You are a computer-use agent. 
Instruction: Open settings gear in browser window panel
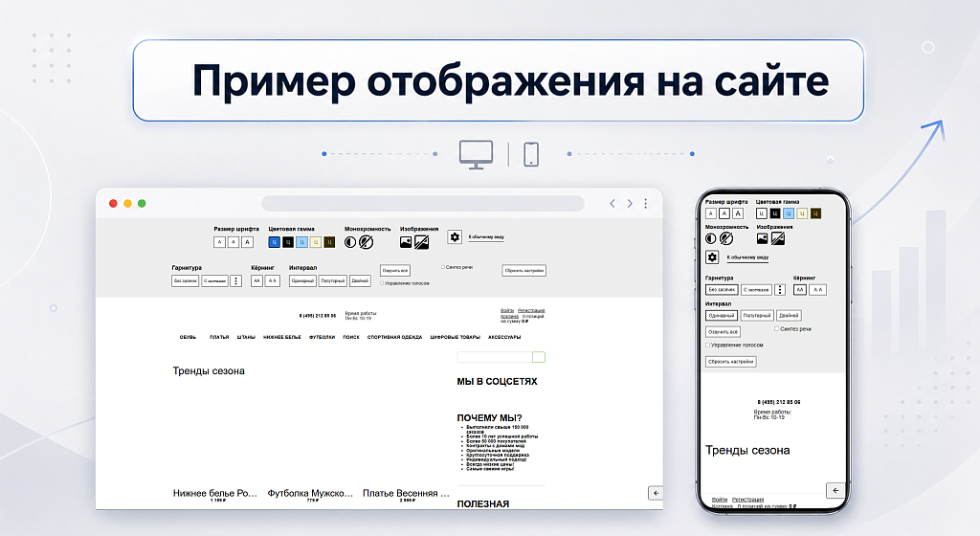pos(455,237)
